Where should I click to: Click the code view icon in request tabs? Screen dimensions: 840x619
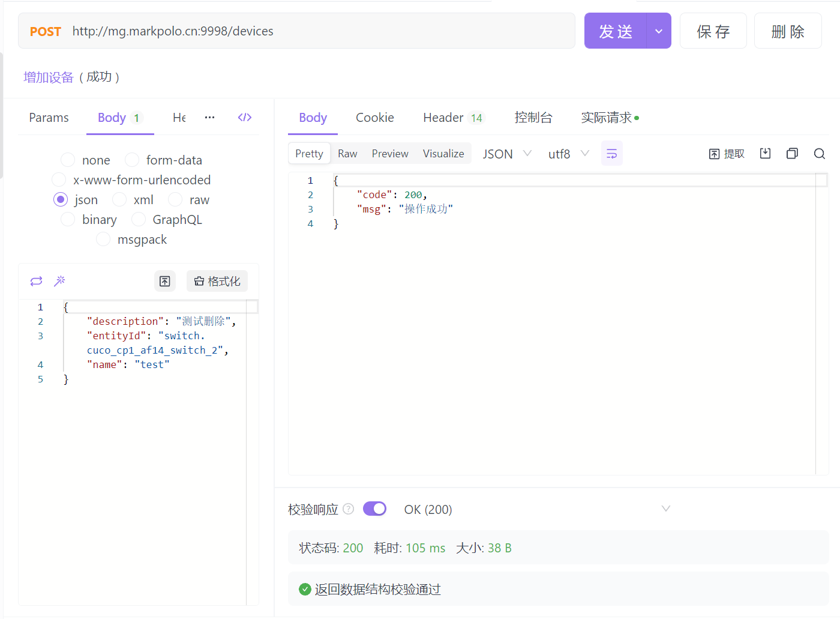pyautogui.click(x=244, y=118)
